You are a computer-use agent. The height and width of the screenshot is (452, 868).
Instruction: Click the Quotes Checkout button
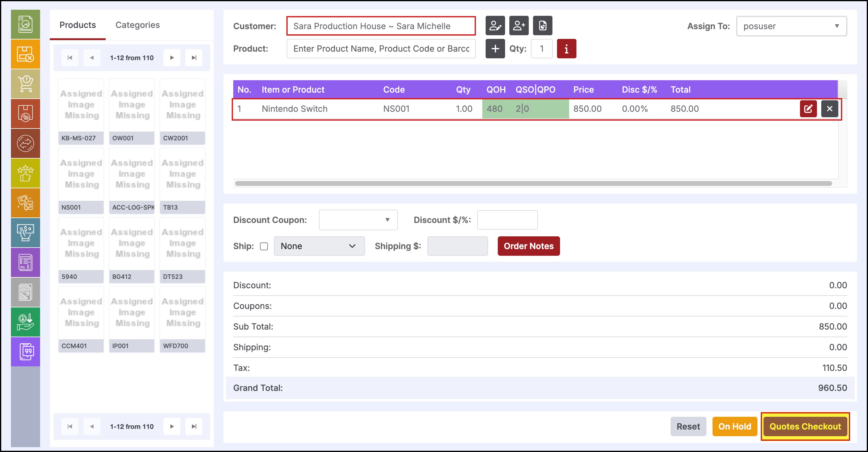(805, 426)
